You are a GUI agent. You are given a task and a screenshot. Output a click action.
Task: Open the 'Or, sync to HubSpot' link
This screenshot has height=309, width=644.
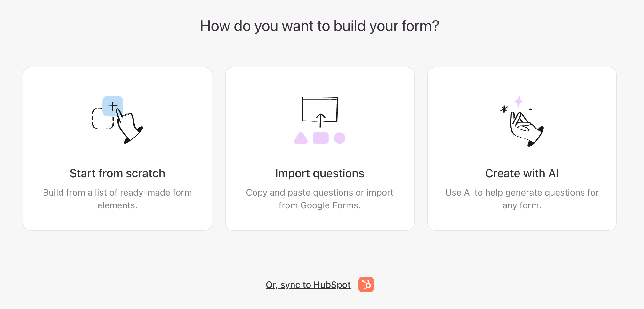tap(308, 285)
